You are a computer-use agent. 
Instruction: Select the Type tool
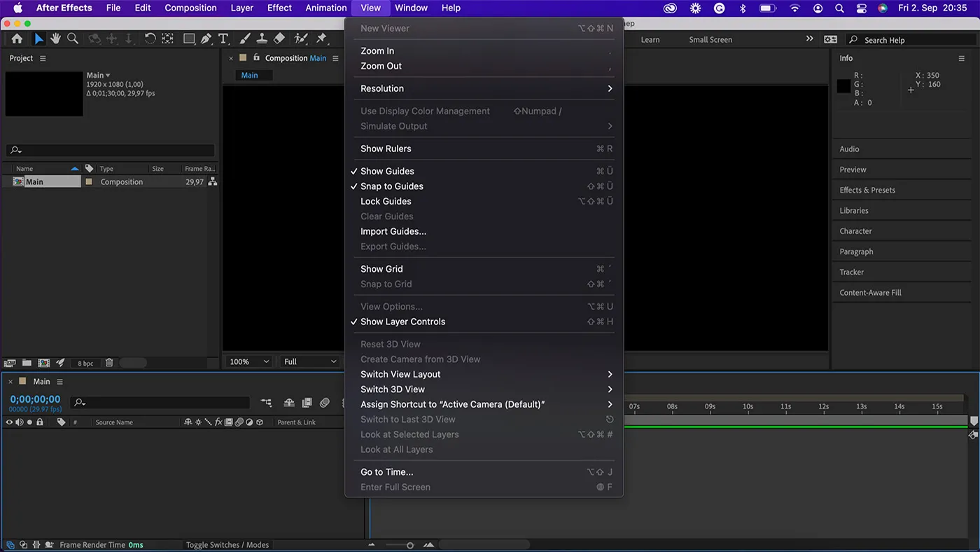tap(223, 39)
